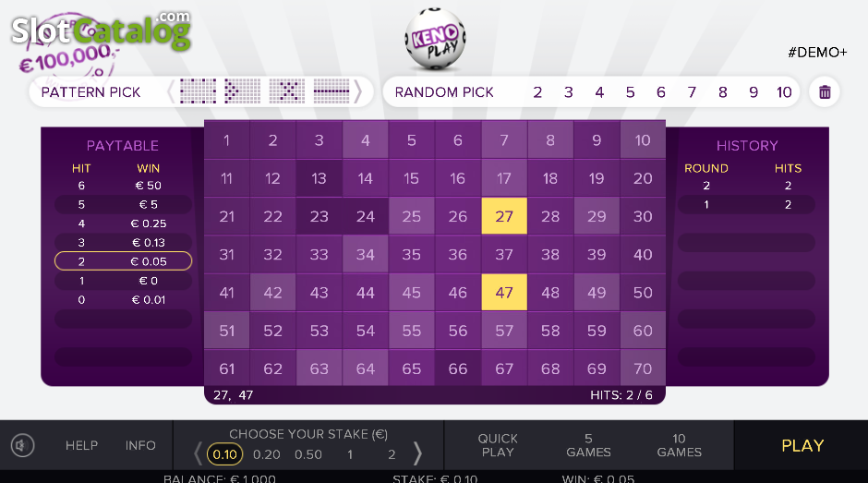Select the X-shaped pattern pick icon
The width and height of the screenshot is (868, 483).
tap(287, 91)
